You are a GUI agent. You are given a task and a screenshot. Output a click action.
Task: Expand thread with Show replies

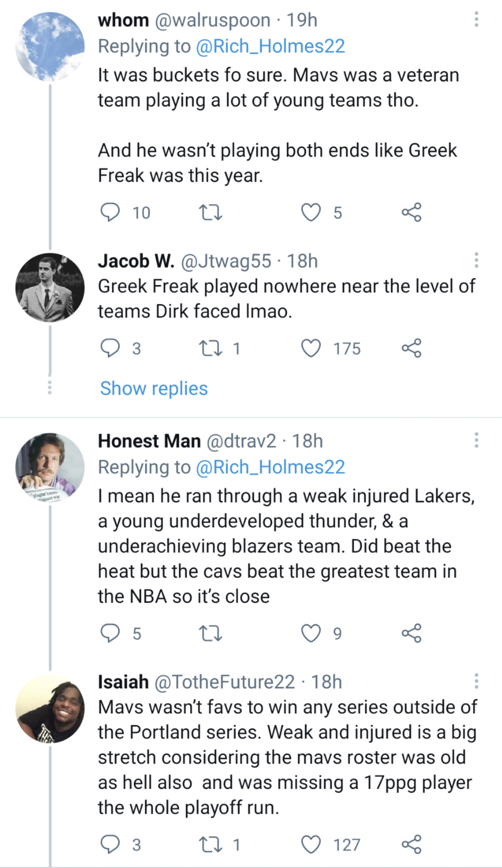coord(154,388)
